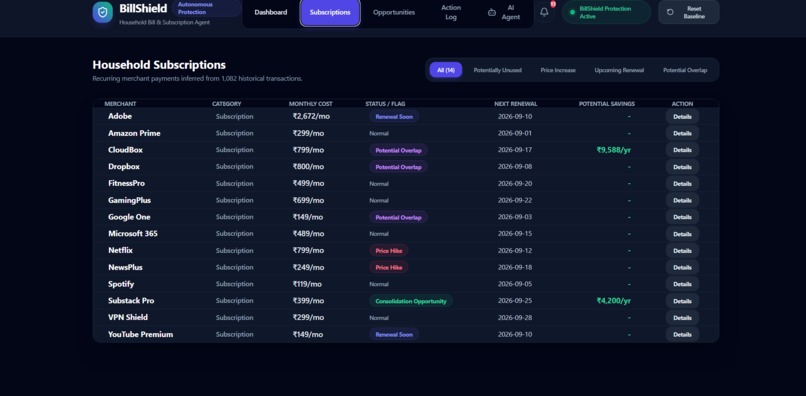Click the BillShield Protection Active status pill
This screenshot has width=806, height=396.
coord(606,12)
